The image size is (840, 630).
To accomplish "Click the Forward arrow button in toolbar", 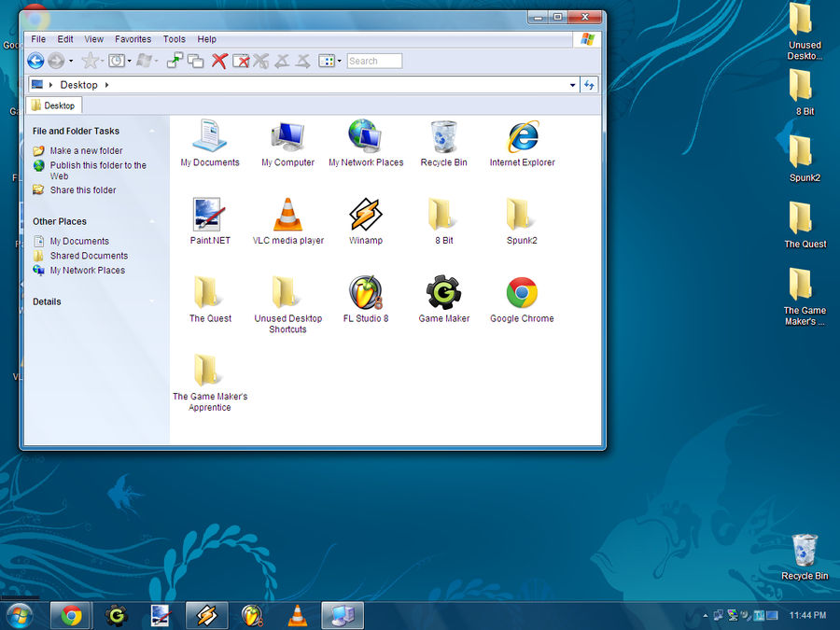I will tap(56, 61).
